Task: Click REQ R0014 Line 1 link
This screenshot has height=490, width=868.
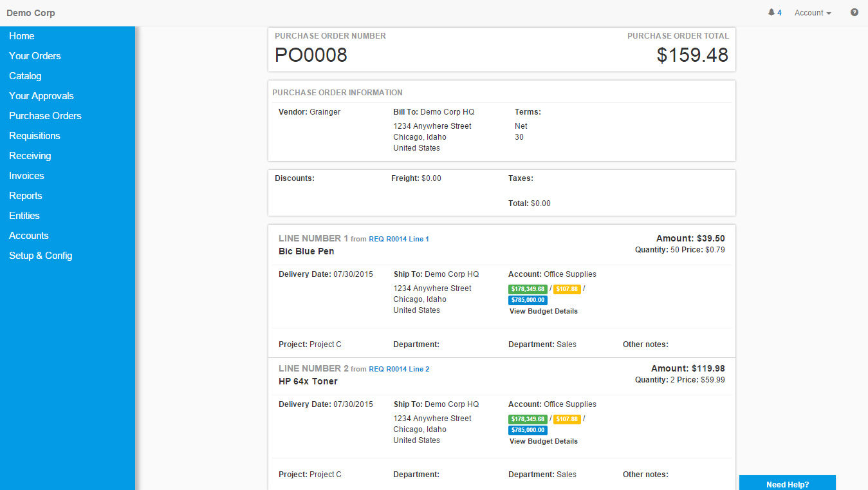Action: pyautogui.click(x=398, y=239)
